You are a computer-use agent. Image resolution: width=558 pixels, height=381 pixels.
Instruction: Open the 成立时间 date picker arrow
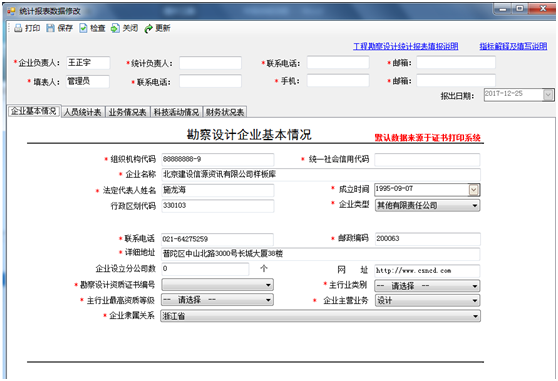(x=474, y=190)
